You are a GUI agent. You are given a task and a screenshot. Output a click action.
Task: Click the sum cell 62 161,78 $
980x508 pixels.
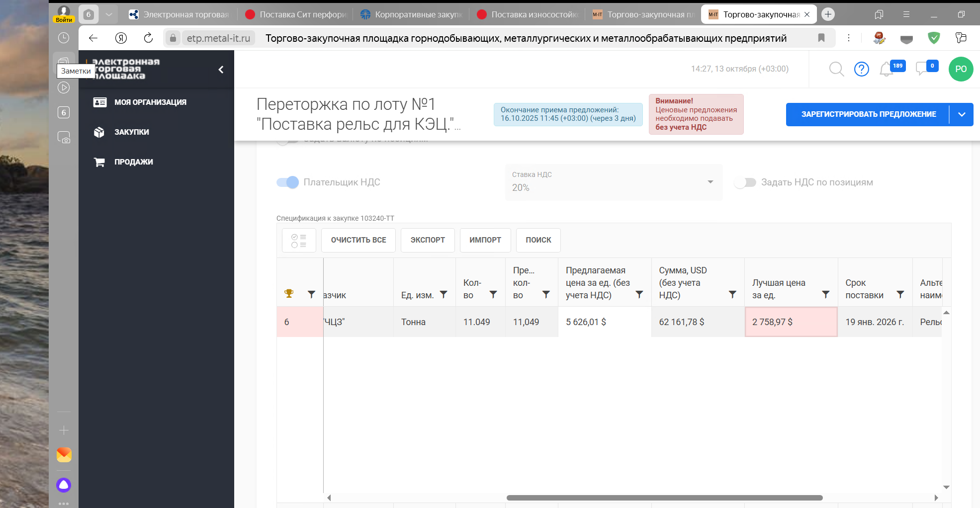tap(698, 322)
